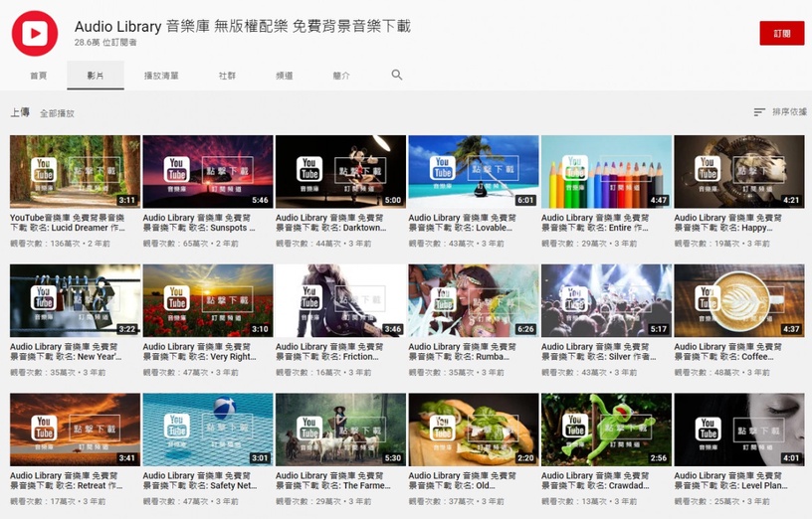Open the Level Plane face thumbnail

739,430
